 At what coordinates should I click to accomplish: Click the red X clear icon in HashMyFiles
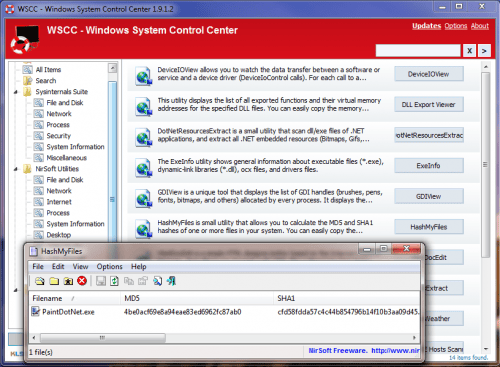coord(82,281)
